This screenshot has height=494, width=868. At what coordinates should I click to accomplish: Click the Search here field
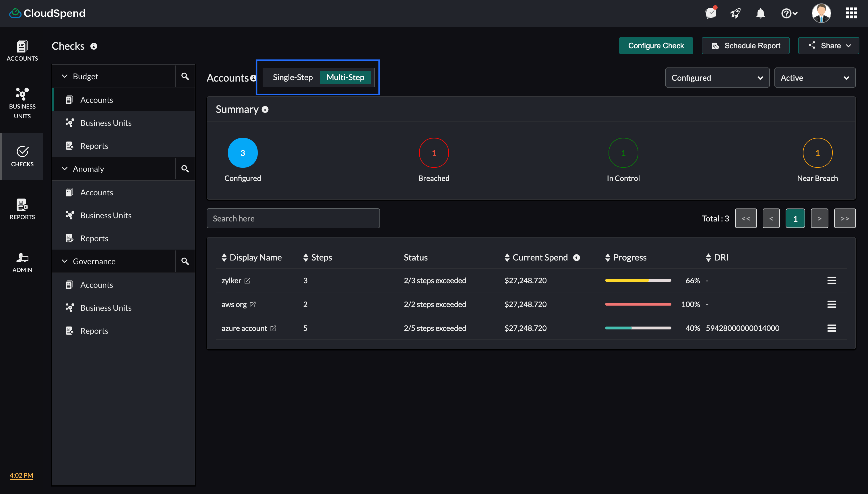(293, 219)
